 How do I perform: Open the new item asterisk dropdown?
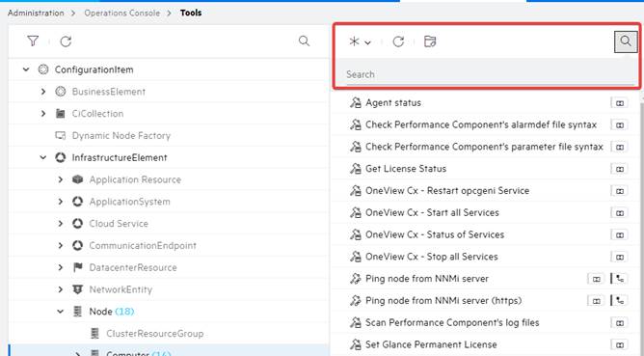(361, 41)
